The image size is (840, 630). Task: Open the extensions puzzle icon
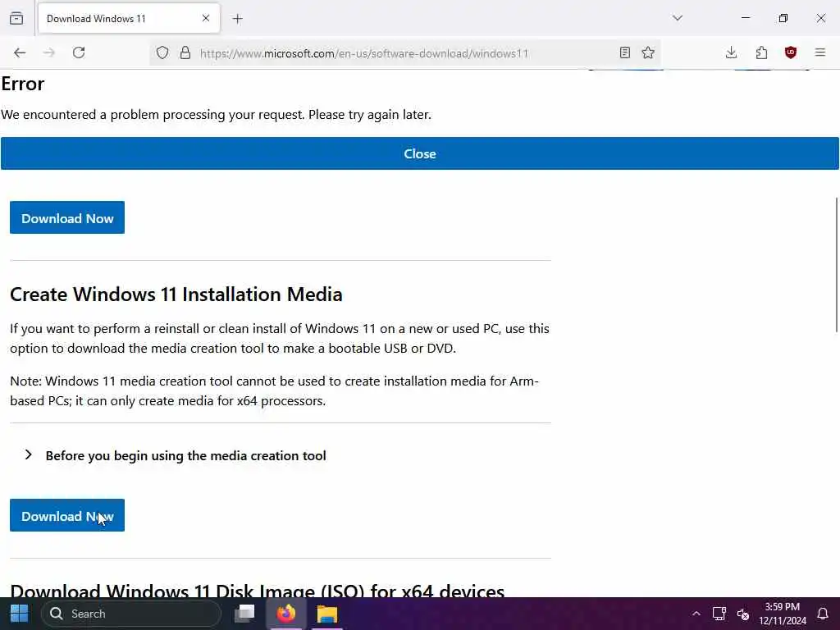coord(761,52)
